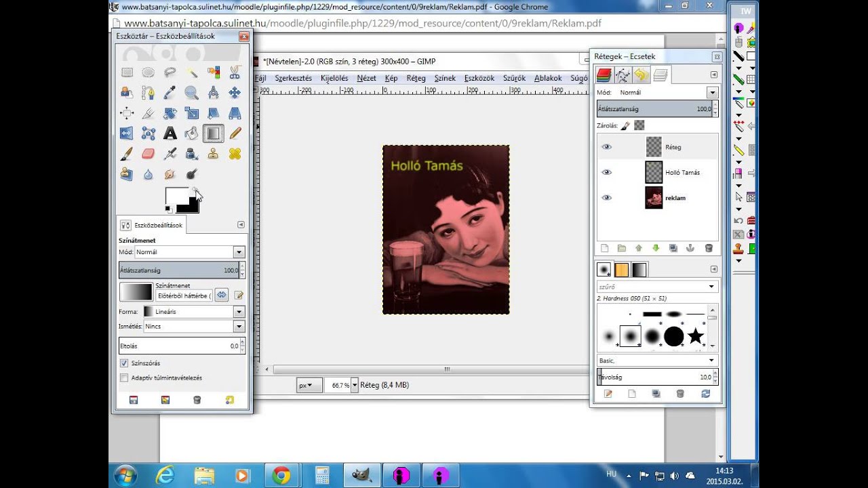Viewport: 868px width, 488px height.
Task: Open the Szerkesztés menu
Action: (x=293, y=78)
